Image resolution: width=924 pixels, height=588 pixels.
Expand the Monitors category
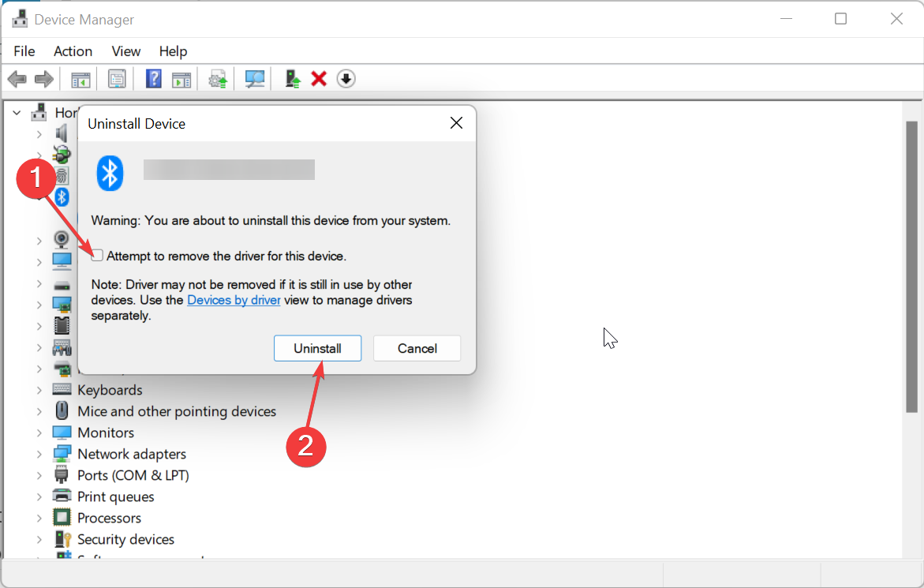(x=39, y=433)
